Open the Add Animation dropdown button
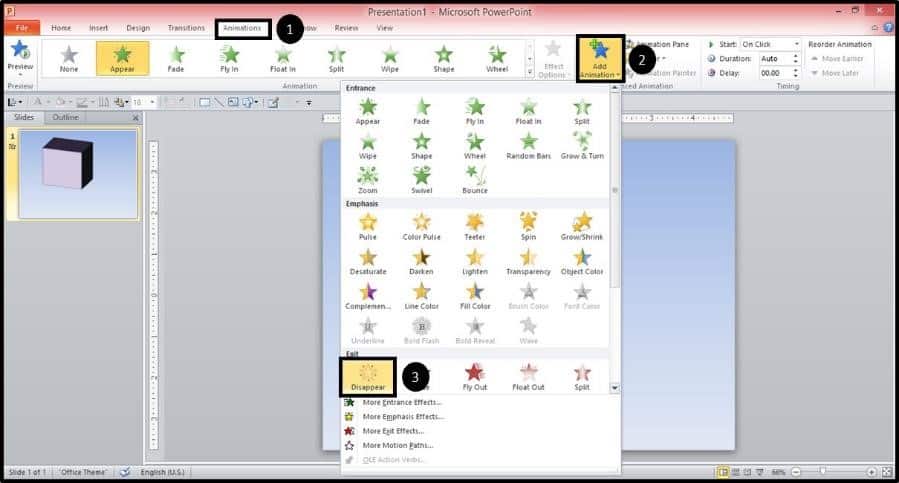Screen dimensions: 899x483 pos(600,59)
